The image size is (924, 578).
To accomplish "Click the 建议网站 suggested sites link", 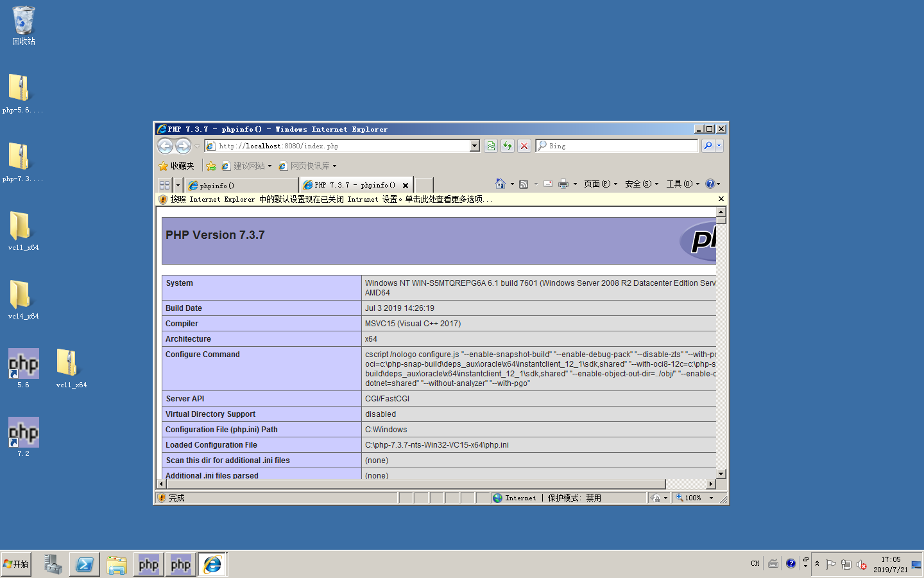I will (248, 166).
